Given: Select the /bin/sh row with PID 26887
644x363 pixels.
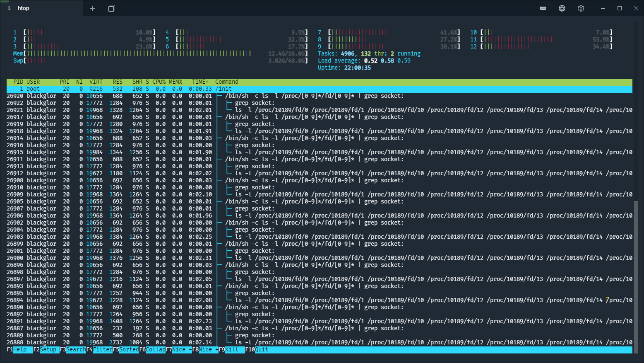Looking at the screenshot, I should 320,329.
